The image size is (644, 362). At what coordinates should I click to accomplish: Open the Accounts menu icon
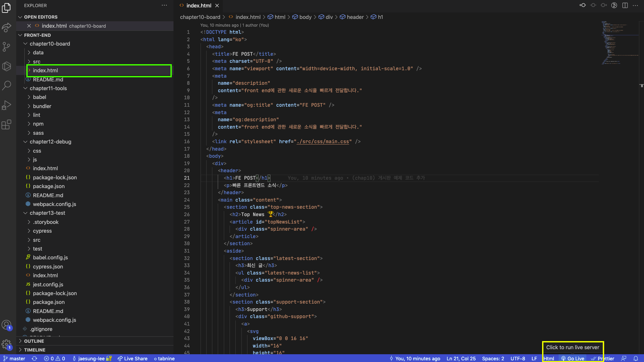6,325
